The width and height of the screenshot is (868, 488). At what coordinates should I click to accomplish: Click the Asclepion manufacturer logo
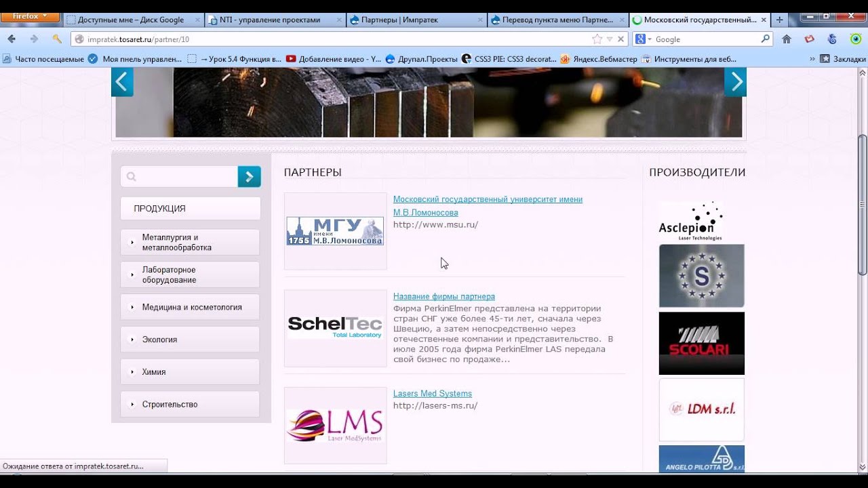click(x=691, y=222)
